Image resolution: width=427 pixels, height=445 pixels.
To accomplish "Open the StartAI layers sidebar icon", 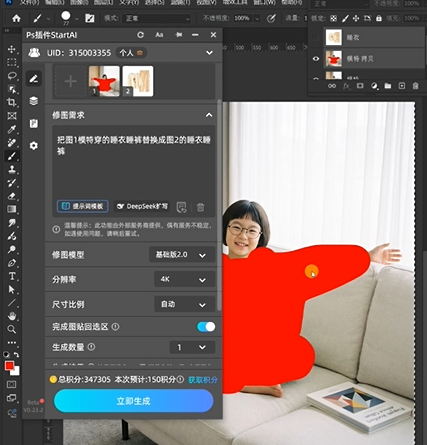I will click(34, 101).
